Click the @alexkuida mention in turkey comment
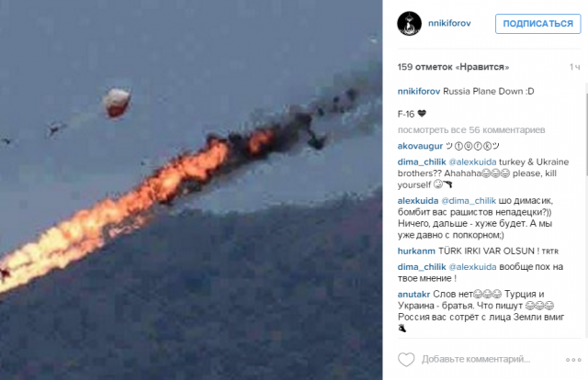Viewport: 588px width, 380px height. coord(472,162)
